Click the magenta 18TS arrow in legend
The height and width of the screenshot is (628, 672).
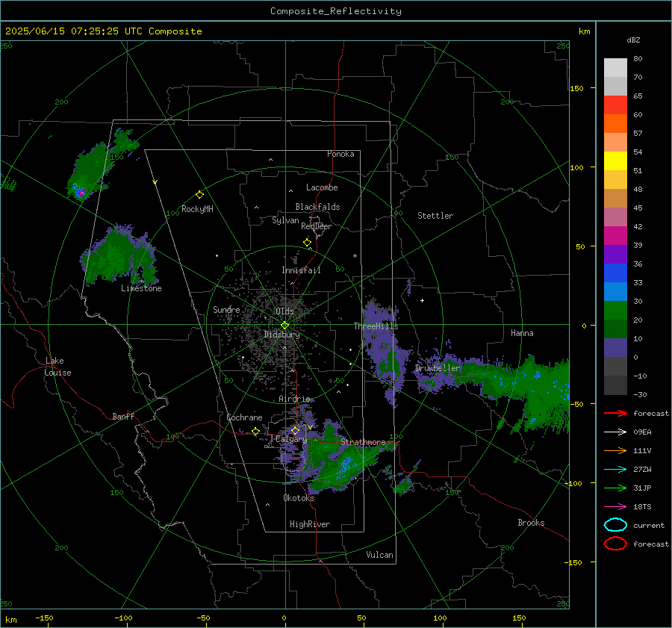pyautogui.click(x=615, y=507)
